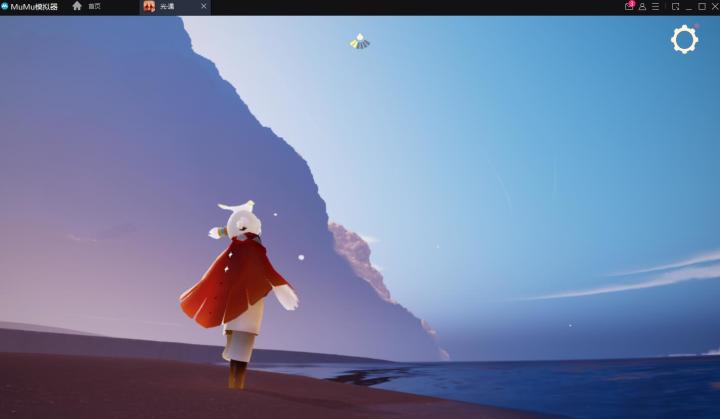Close the 光遇 game tab
The width and height of the screenshot is (720, 419).
[204, 6]
